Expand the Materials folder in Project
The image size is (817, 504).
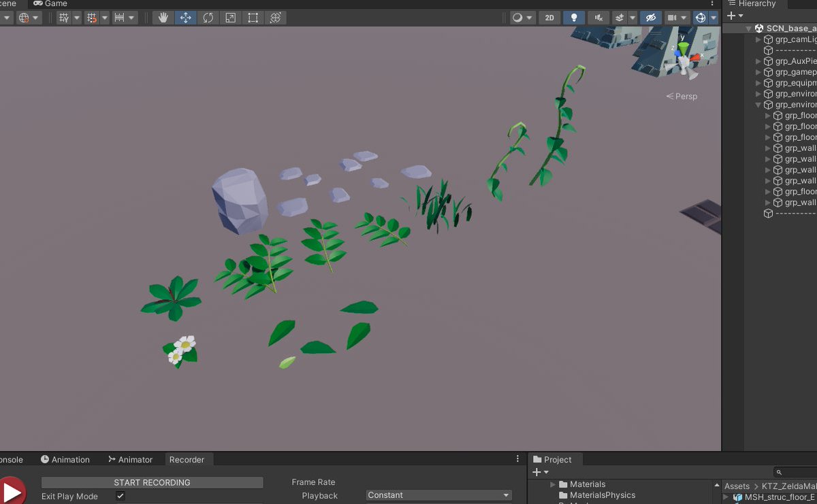click(x=553, y=484)
